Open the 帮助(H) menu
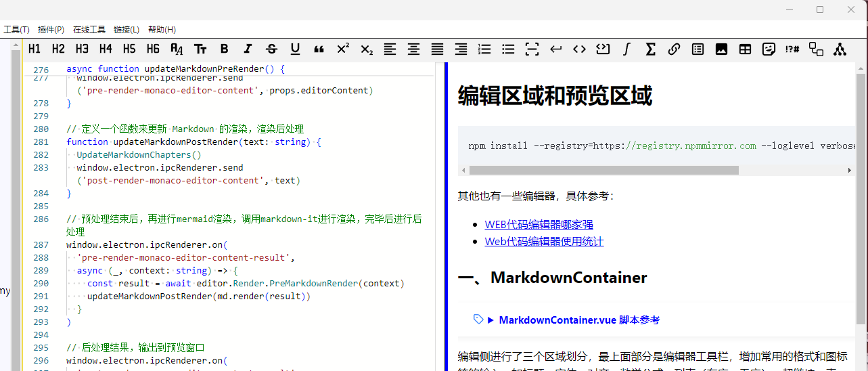The image size is (868, 371). (162, 30)
